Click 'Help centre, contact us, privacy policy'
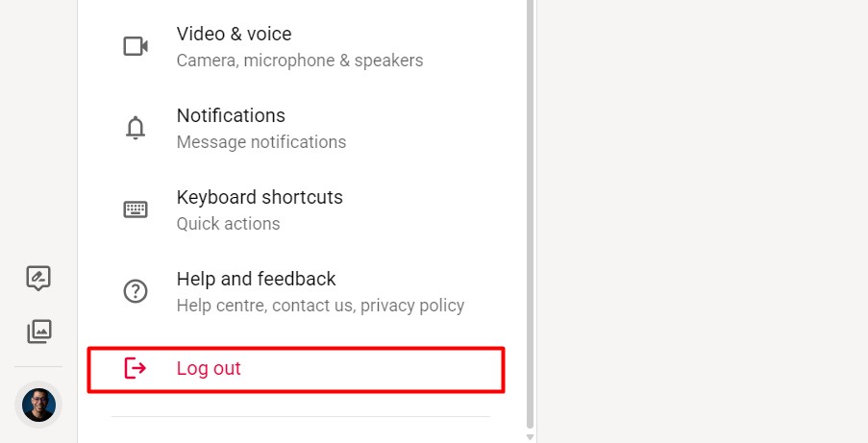 click(320, 306)
